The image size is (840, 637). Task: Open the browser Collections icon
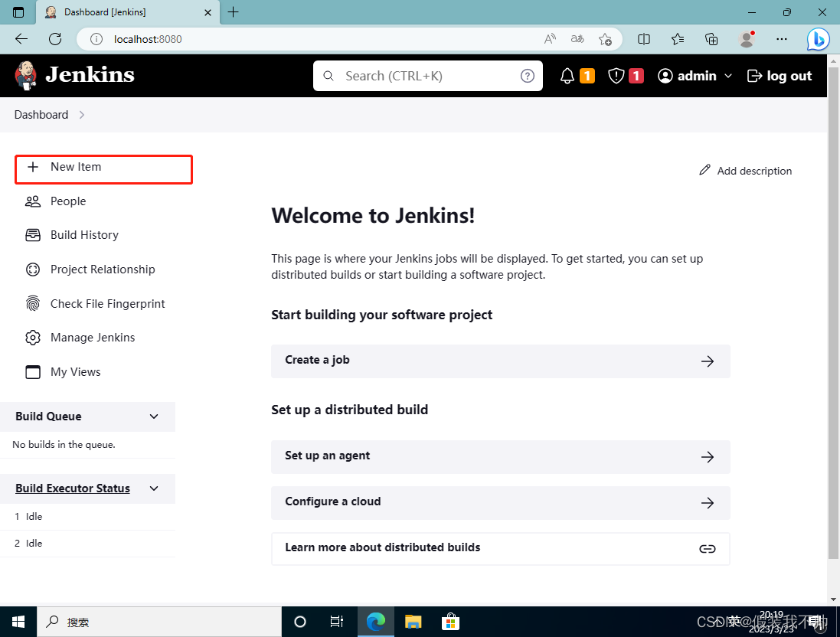711,38
